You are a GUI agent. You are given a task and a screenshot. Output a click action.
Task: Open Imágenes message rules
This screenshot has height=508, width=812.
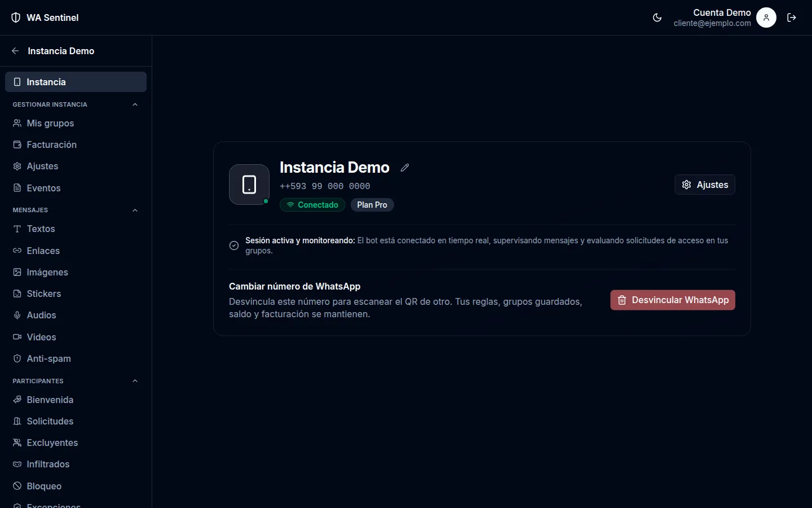click(x=76, y=272)
